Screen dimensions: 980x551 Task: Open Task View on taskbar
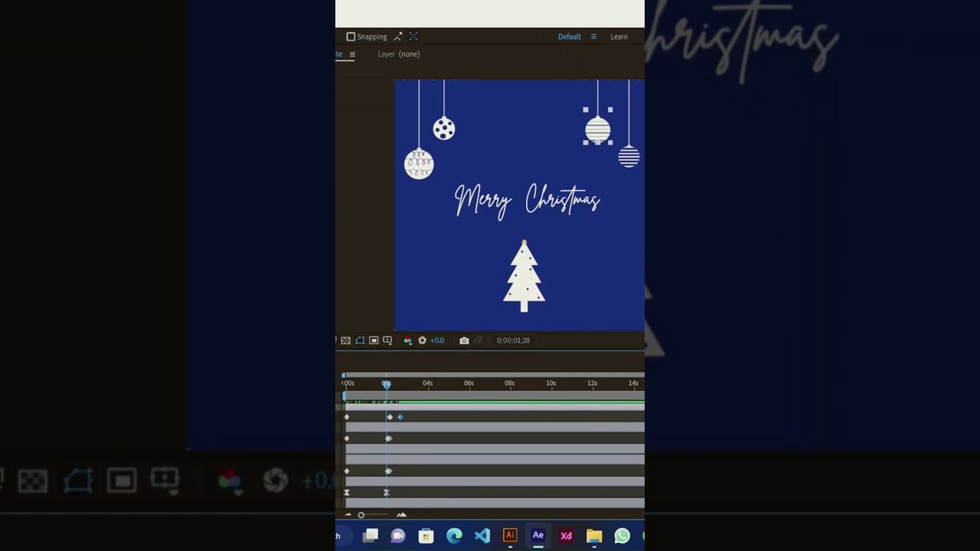click(x=371, y=536)
